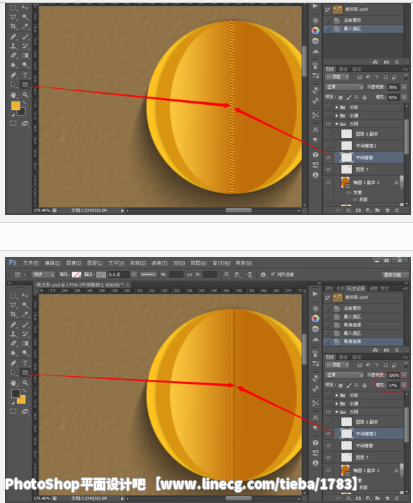Open the 形状 tool mode dropdown in the options bar

43,275
